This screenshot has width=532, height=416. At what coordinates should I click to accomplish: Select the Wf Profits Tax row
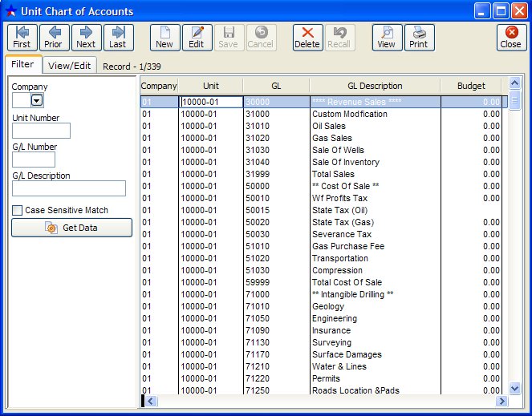(x=321, y=198)
